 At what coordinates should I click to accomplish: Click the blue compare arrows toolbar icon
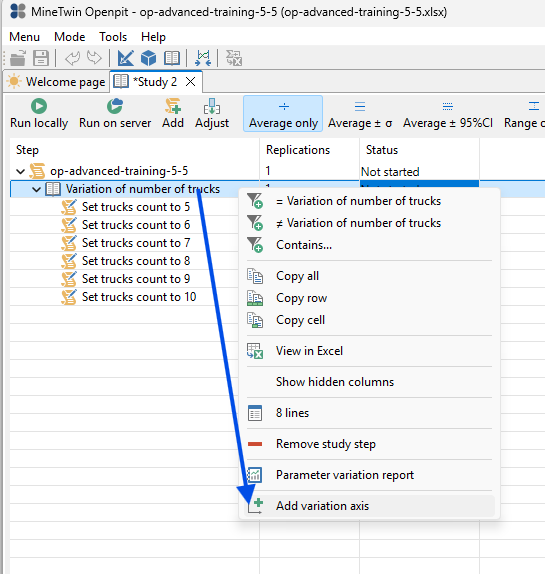203,58
